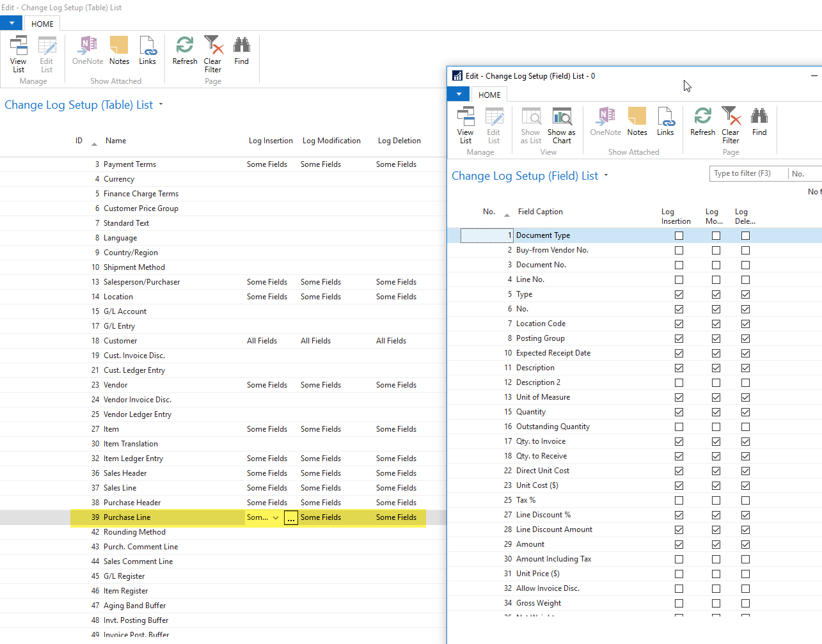Click the ellipsis button on Purchase Line row
Screen dimensions: 822x644
pyautogui.click(x=291, y=518)
